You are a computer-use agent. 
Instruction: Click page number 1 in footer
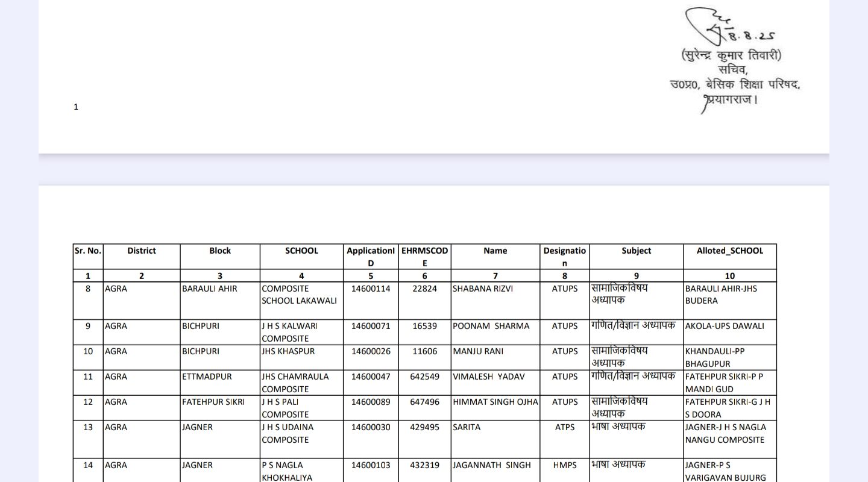(x=76, y=107)
